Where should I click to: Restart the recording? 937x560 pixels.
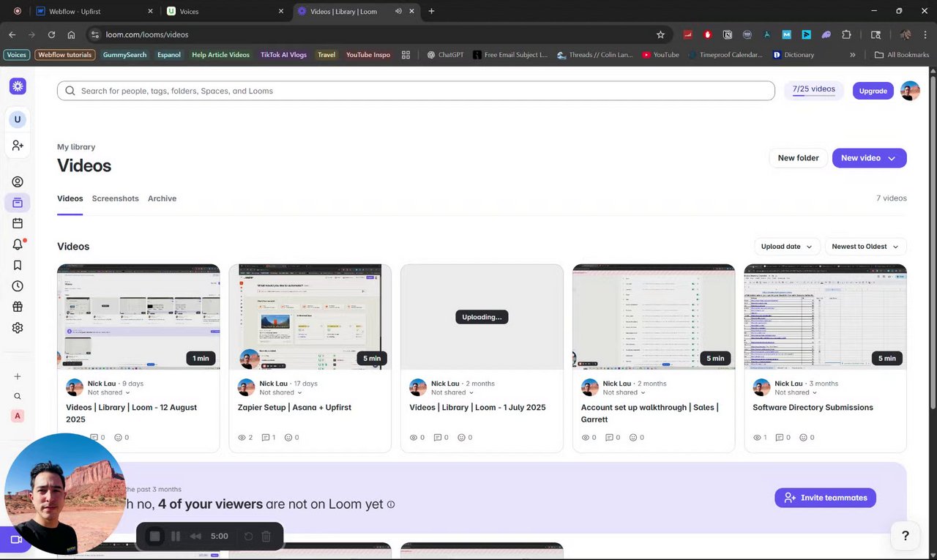tap(248, 537)
